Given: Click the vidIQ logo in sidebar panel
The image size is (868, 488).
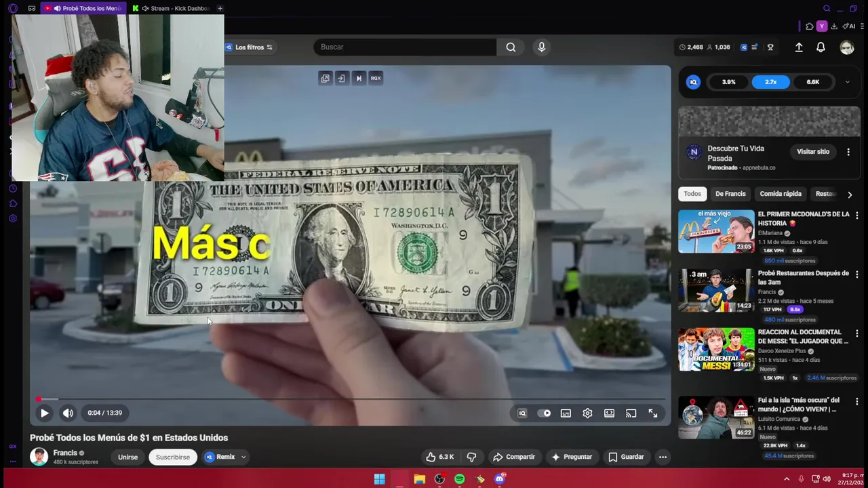Looking at the screenshot, I should tap(693, 82).
